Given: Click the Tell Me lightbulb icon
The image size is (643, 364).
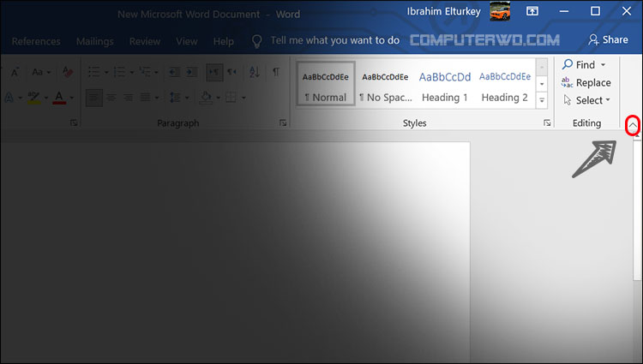Looking at the screenshot, I should tap(256, 41).
